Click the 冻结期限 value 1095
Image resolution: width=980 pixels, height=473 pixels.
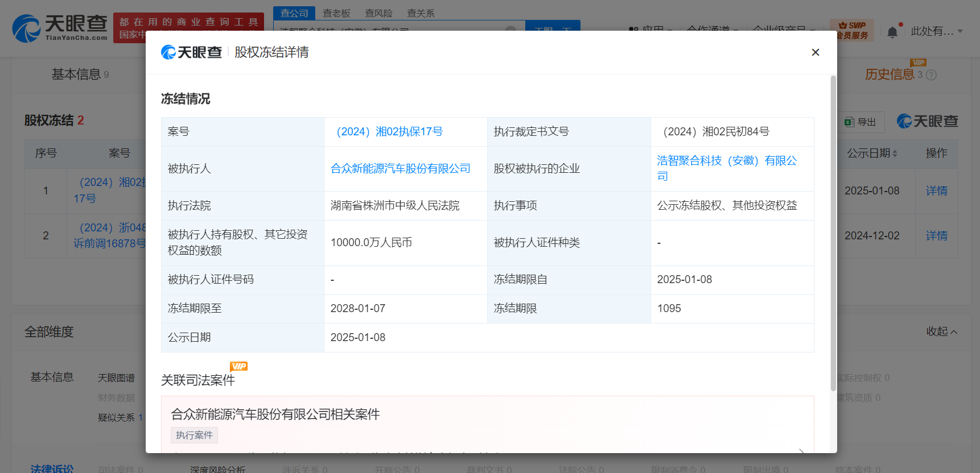[x=669, y=309]
